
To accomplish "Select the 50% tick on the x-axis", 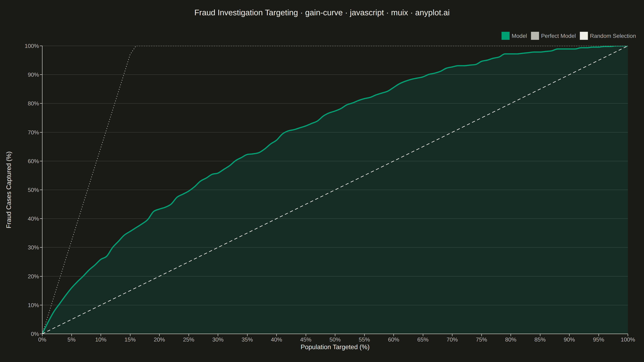I will (335, 339).
